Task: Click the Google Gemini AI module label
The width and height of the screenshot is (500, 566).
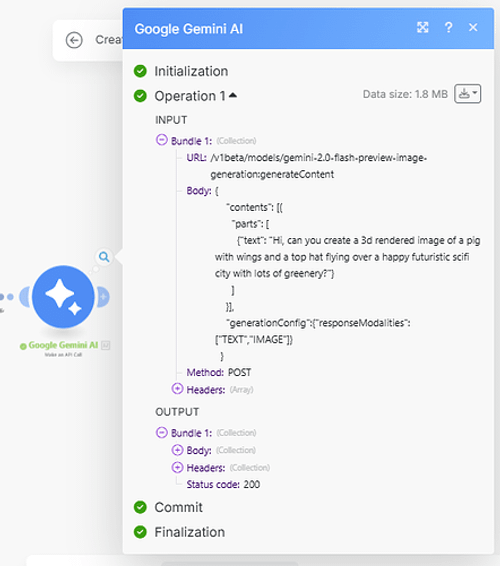Action: click(63, 345)
